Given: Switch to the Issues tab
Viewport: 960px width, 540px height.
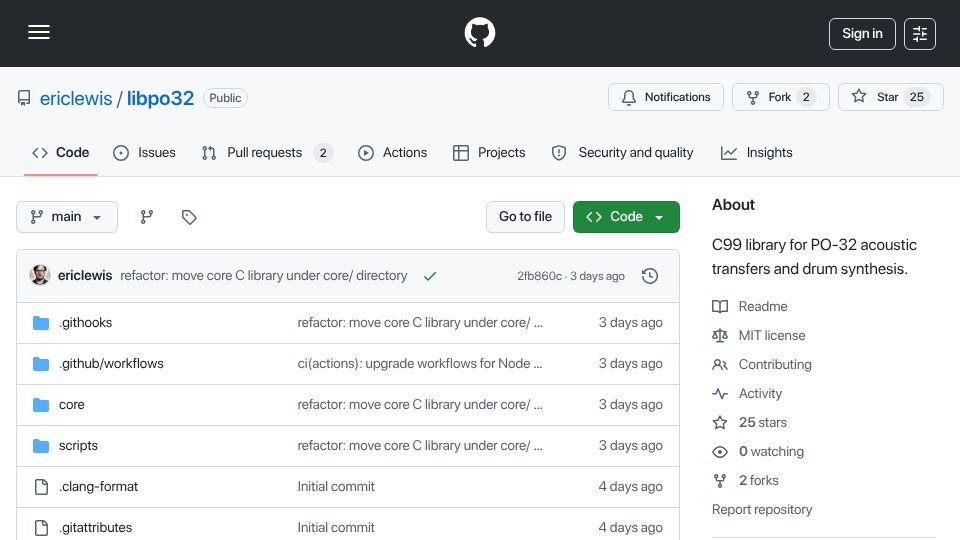Looking at the screenshot, I should [x=144, y=152].
